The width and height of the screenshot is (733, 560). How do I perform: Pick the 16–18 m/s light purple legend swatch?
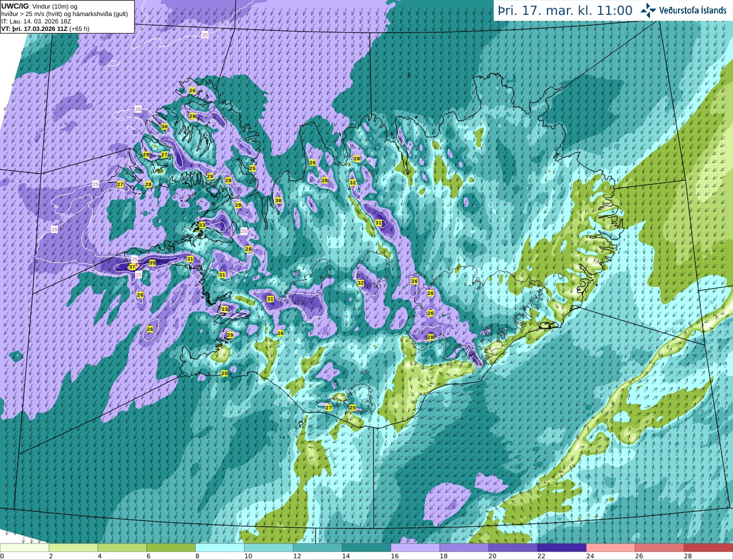[x=415, y=547]
